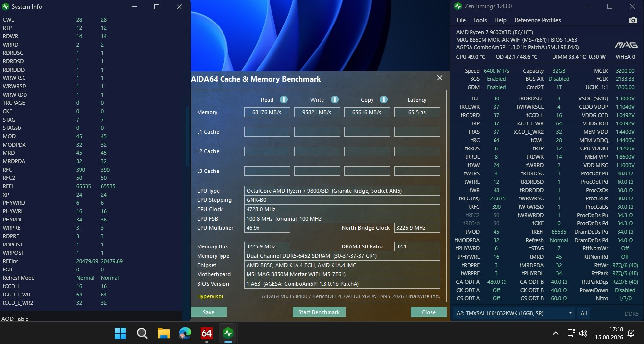The height and width of the screenshot is (344, 644).
Task: Click the FCLK value 2133.33
Action: 625,79
